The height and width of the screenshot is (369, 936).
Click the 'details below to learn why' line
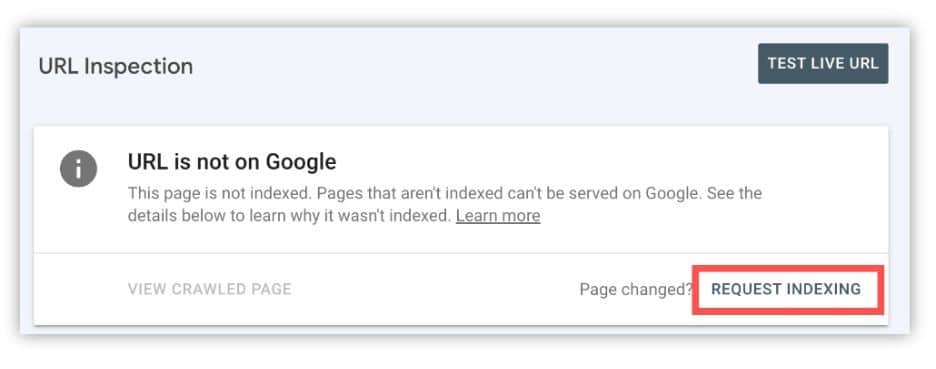click(290, 216)
